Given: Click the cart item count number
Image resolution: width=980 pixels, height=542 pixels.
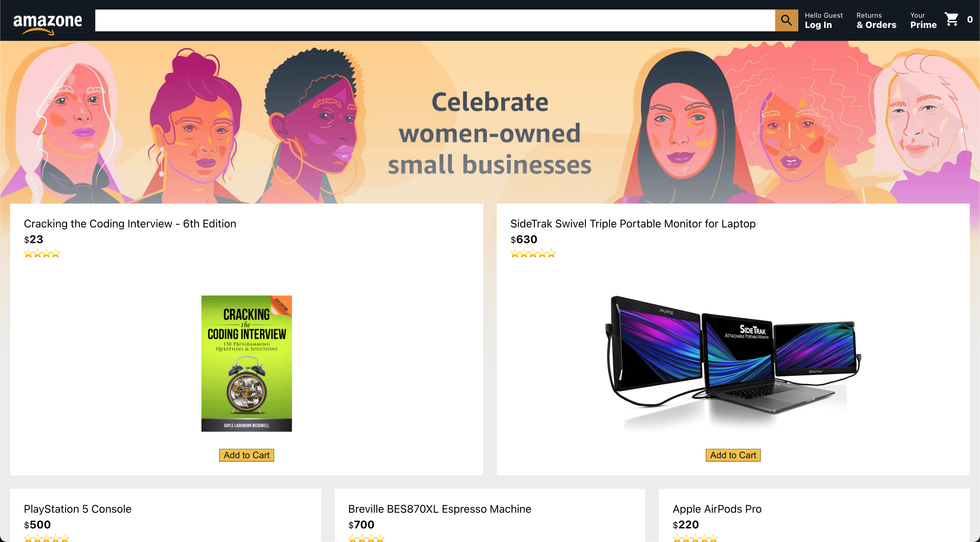Looking at the screenshot, I should 970,19.
